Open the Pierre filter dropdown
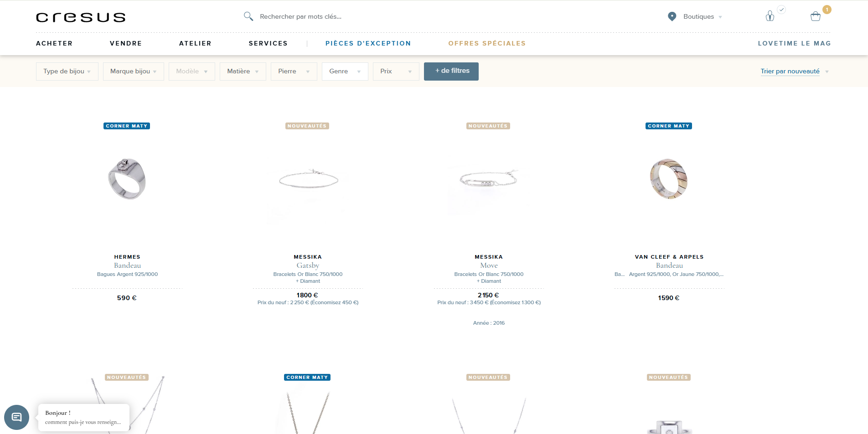 (x=294, y=71)
